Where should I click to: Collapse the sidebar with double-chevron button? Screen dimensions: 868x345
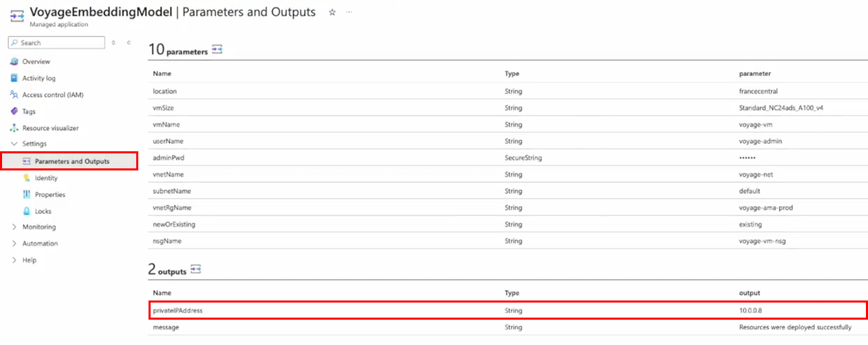(129, 42)
